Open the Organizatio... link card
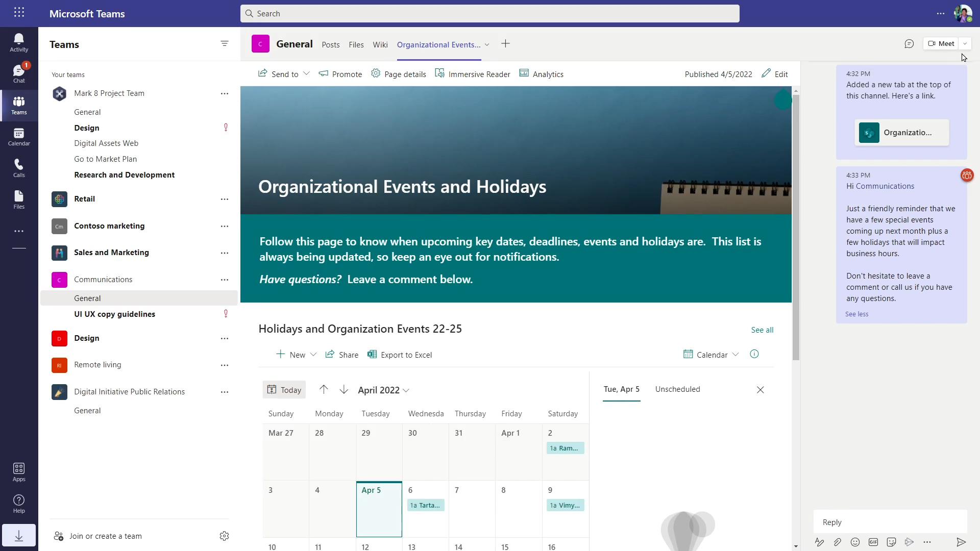 (902, 133)
